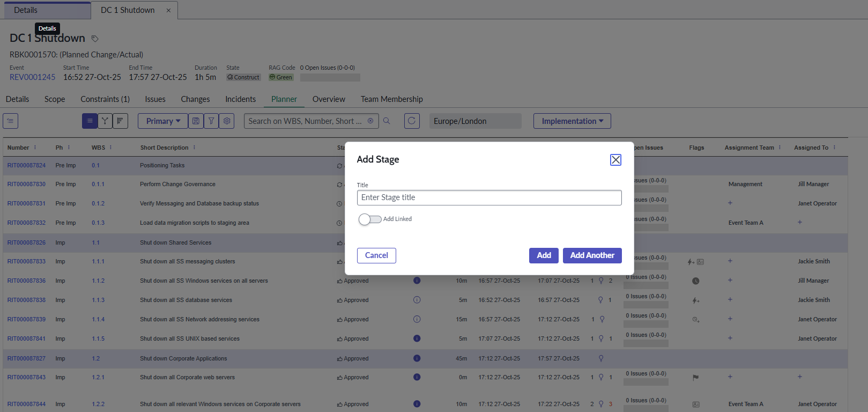
Task: Close the Add Stage dialog
Action: click(615, 160)
